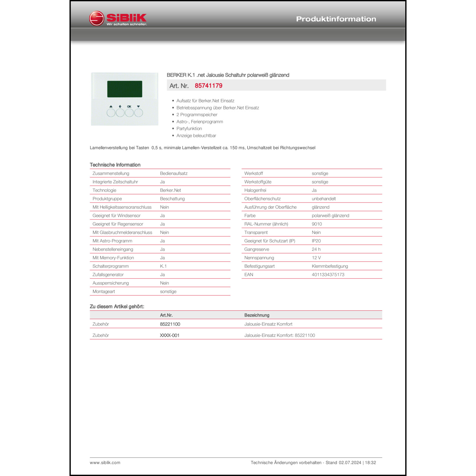
Task: Click the 'Mit Helligkeitssensoranschluss' label
Action: pyautogui.click(x=122, y=207)
